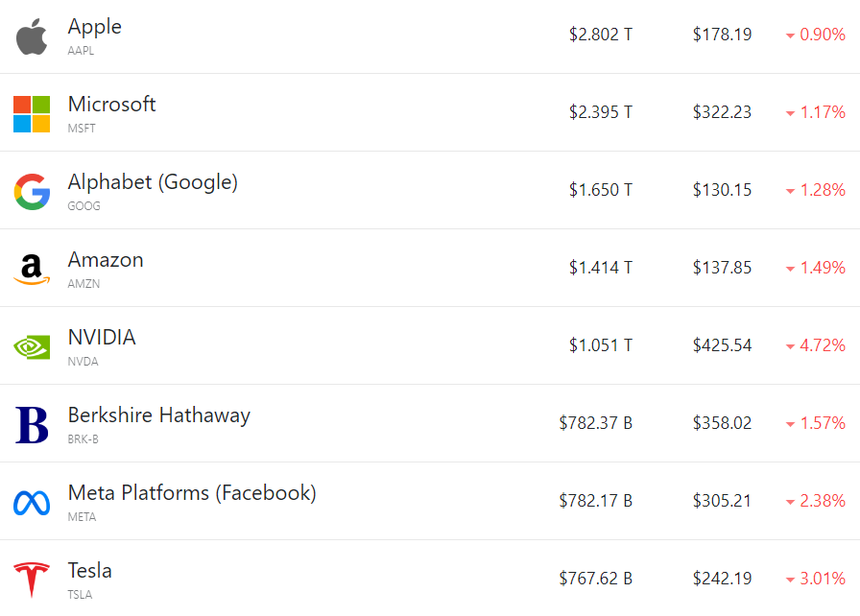Screen dimensions: 860x616
Task: Click the Google G logo
Action: pos(32,192)
